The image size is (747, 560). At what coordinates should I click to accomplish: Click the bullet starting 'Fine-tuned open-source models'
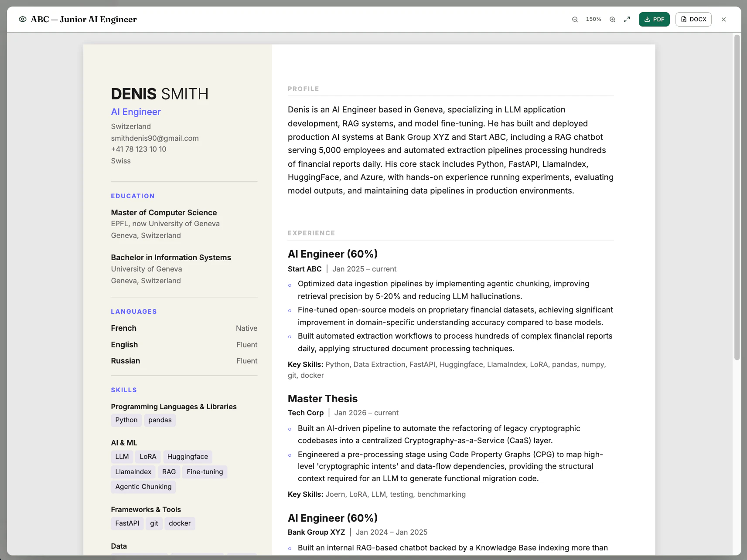tap(455, 316)
